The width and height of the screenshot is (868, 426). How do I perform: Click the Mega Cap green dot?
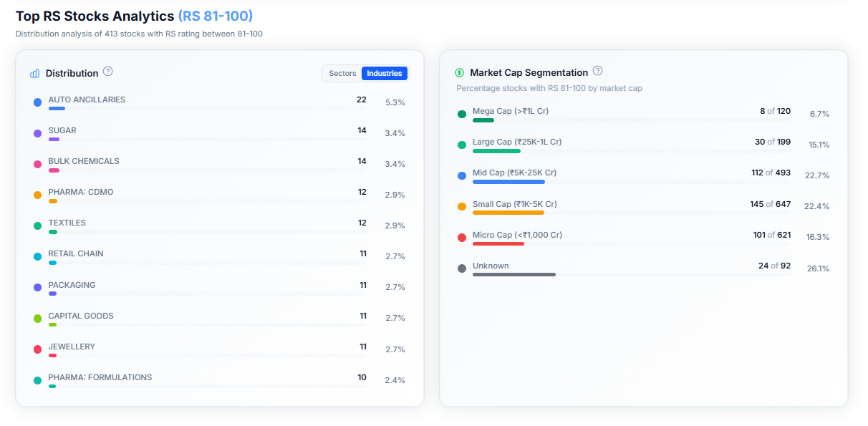(462, 114)
